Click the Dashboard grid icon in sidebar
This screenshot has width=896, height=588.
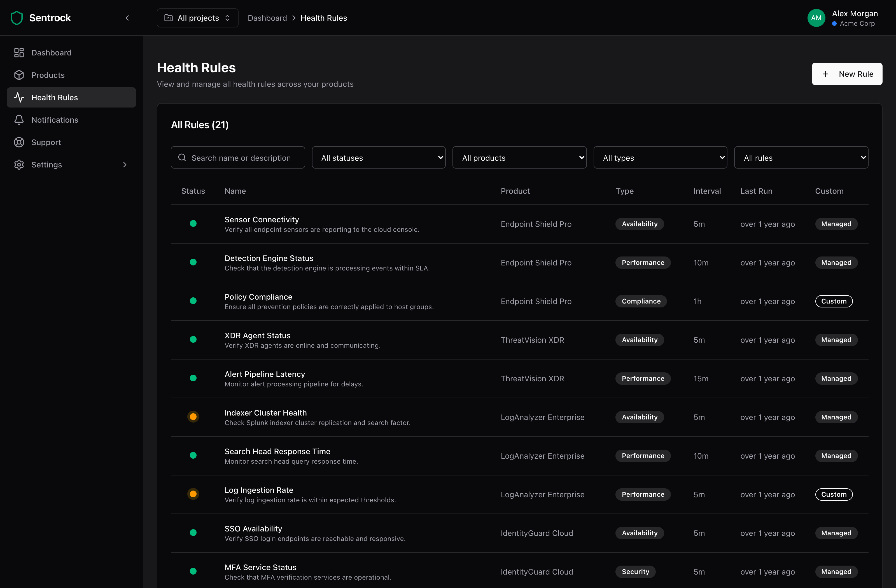(19, 53)
